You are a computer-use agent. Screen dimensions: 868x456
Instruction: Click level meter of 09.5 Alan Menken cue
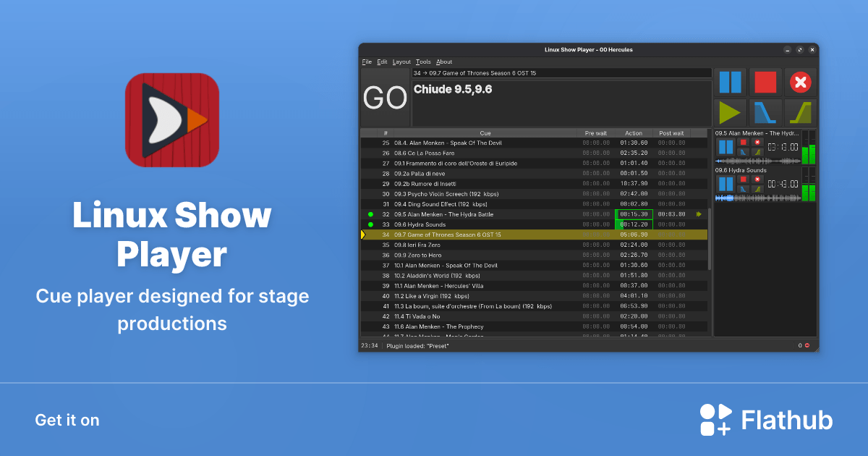coord(809,148)
